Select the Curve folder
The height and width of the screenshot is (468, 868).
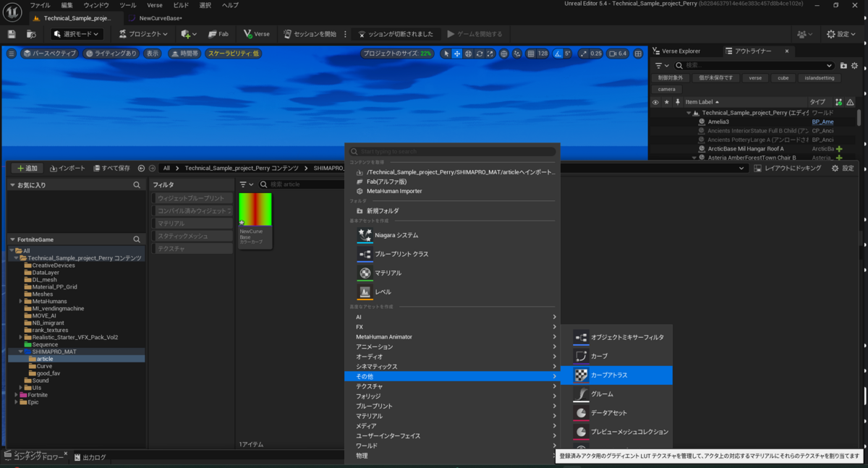pos(44,366)
